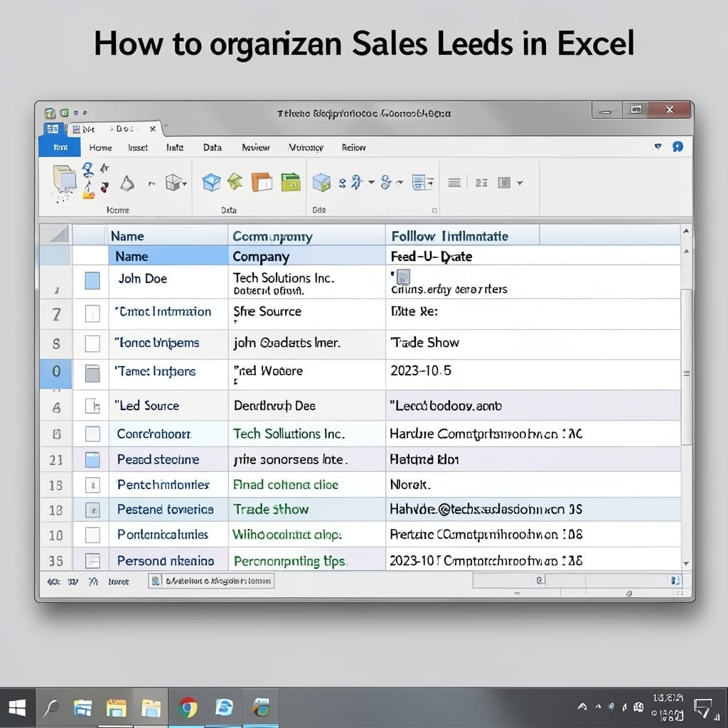Switch to the Data ribbon tab
Screen dimensions: 728x728
pos(212,148)
